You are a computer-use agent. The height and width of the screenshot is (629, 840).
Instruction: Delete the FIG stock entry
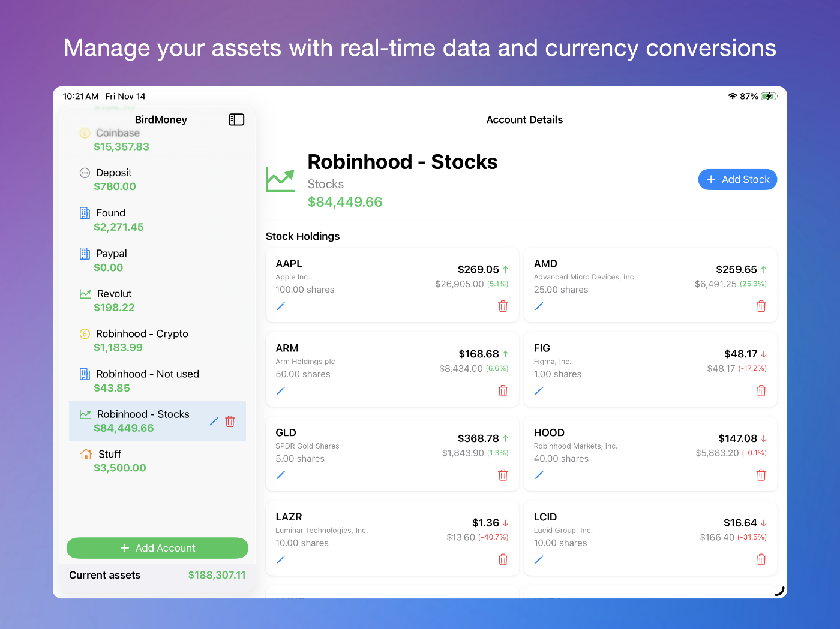coord(761,391)
